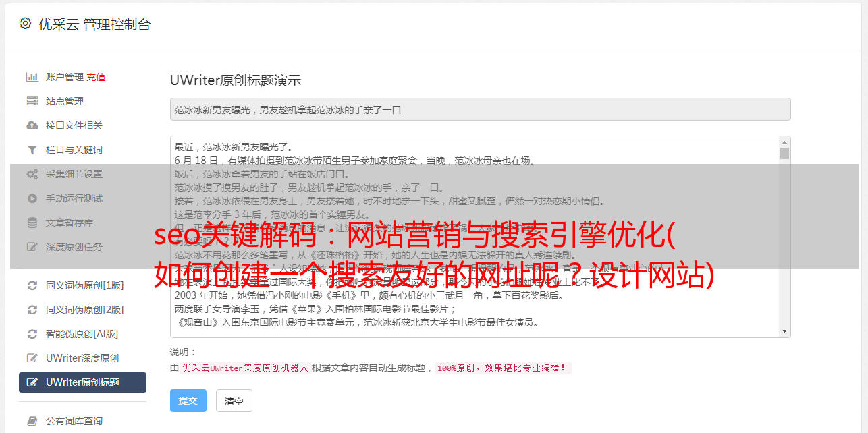Image resolution: width=868 pixels, height=433 pixels.
Task: Open the active UWriter原创标题 menu item
Action: (x=82, y=382)
